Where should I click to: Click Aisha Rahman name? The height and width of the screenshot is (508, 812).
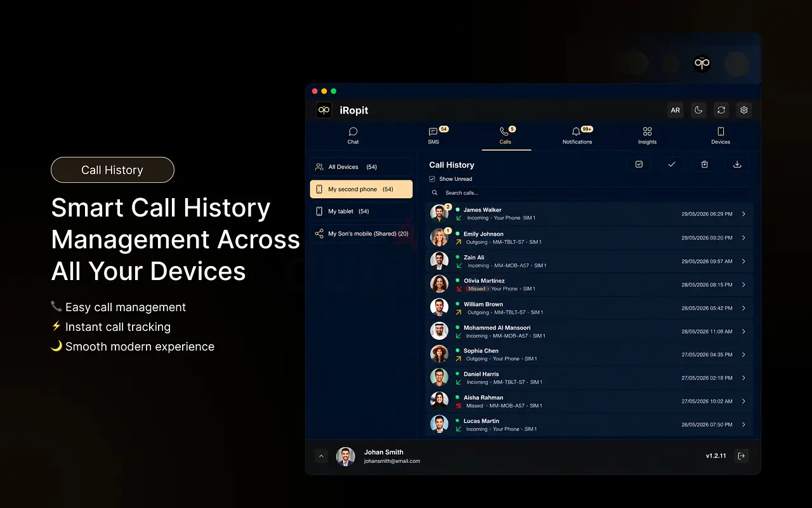click(x=483, y=398)
